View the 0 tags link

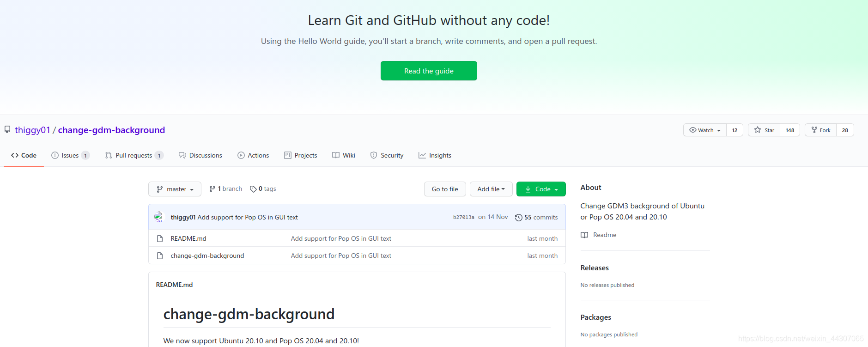click(x=263, y=189)
